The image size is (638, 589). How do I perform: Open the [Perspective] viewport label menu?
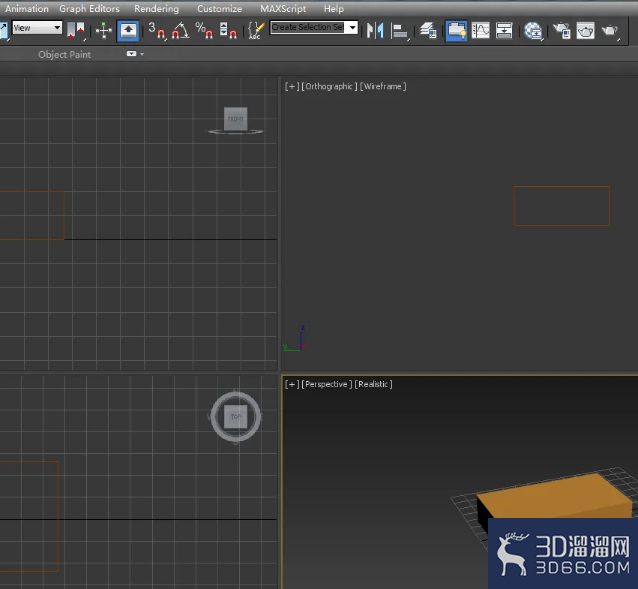327,384
